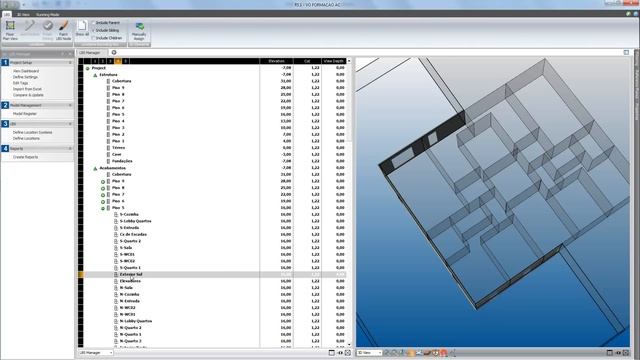Open the LBS Manager view dropdown at bottom
Screen dimensions: 640x360
pyautogui.click(x=96, y=353)
